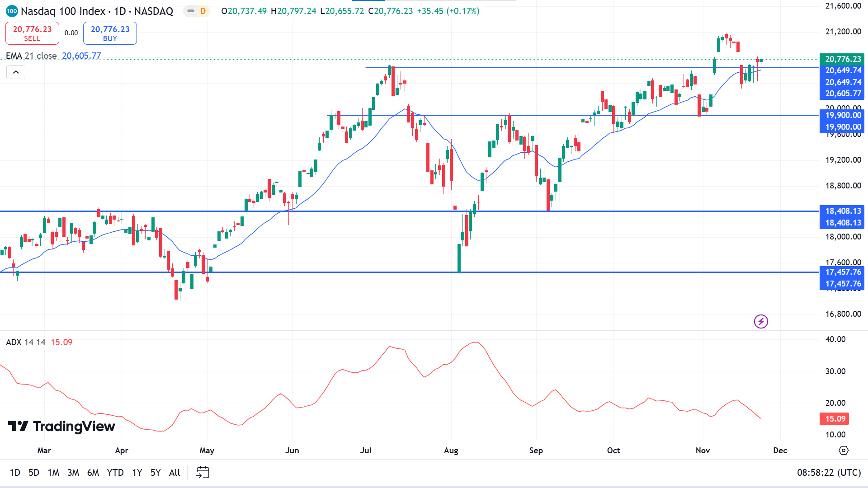Select the 6M time range
This screenshot has height=488, width=868.
click(x=93, y=472)
